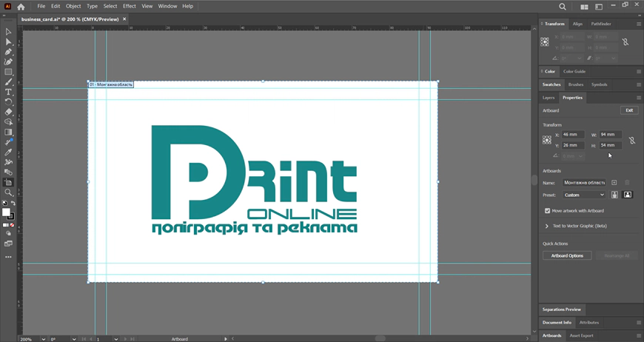The height and width of the screenshot is (342, 644).
Task: Open the Arrange Documents icon
Action: [584, 7]
